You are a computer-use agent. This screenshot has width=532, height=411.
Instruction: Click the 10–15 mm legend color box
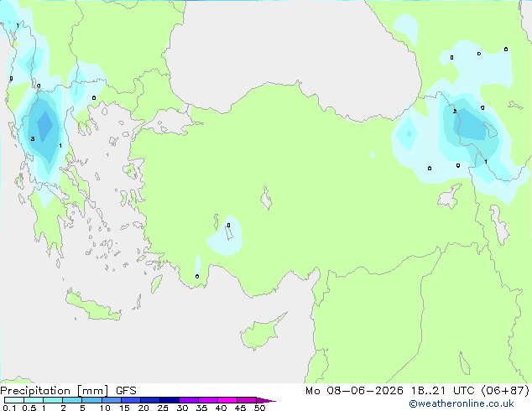[111, 400]
